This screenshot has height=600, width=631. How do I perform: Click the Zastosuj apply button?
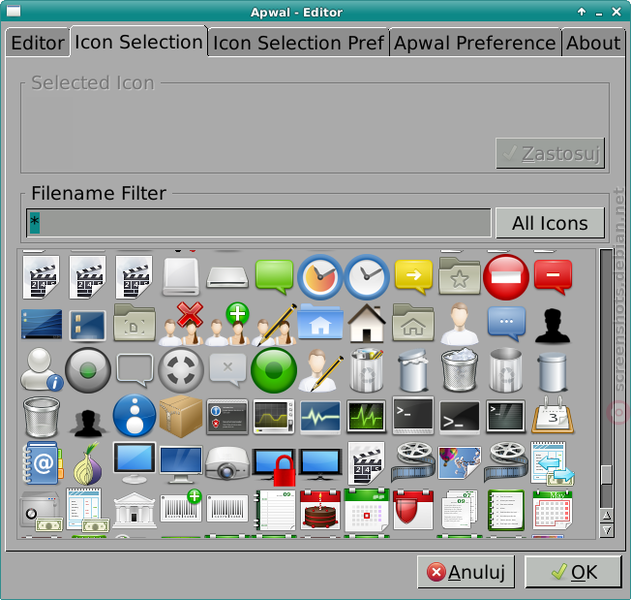coord(550,153)
